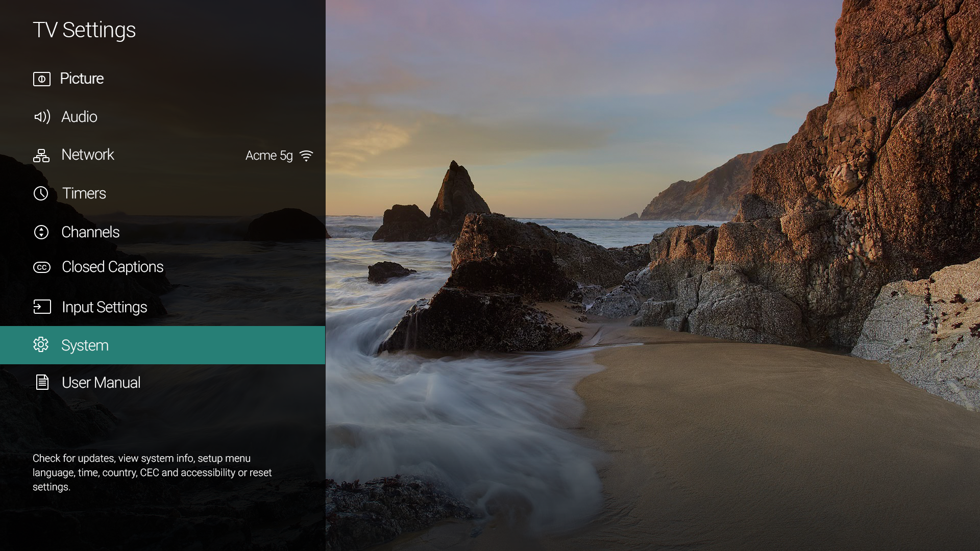This screenshot has width=980, height=551.
Task: Select the Channels icon
Action: 42,232
